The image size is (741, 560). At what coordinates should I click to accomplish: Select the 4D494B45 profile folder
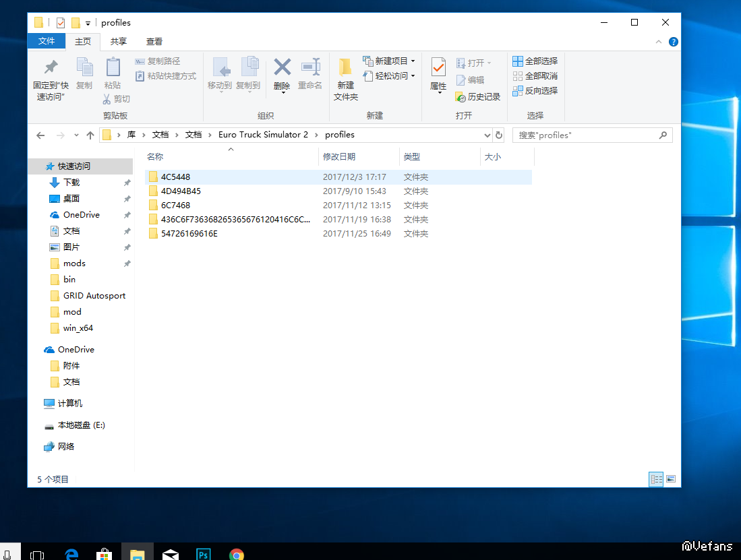[x=181, y=191]
